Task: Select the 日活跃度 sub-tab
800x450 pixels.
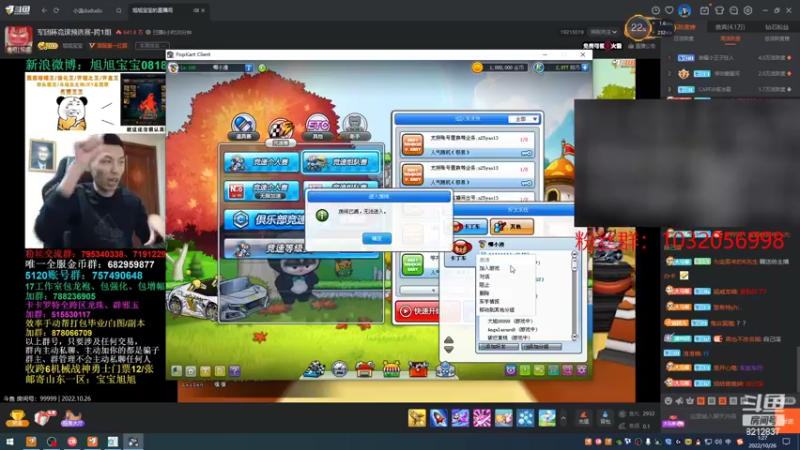Action: (x=683, y=39)
